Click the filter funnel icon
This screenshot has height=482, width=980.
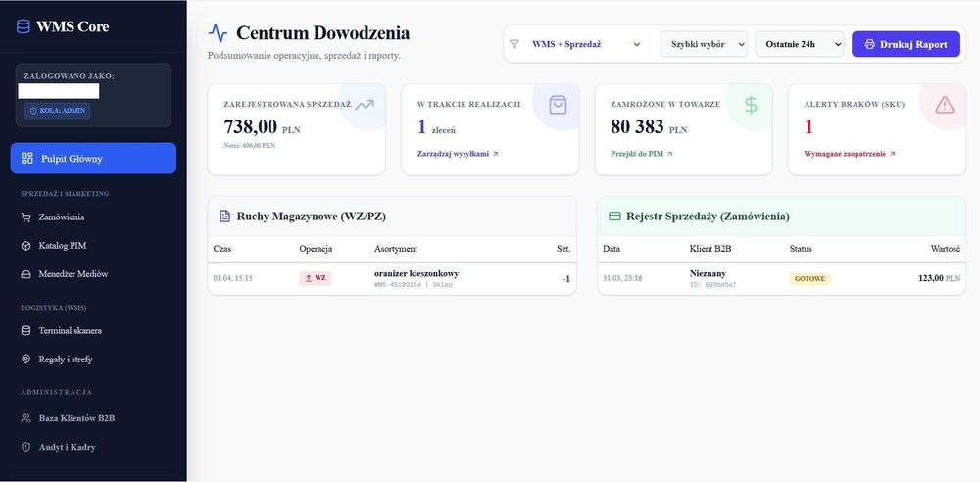click(x=515, y=44)
